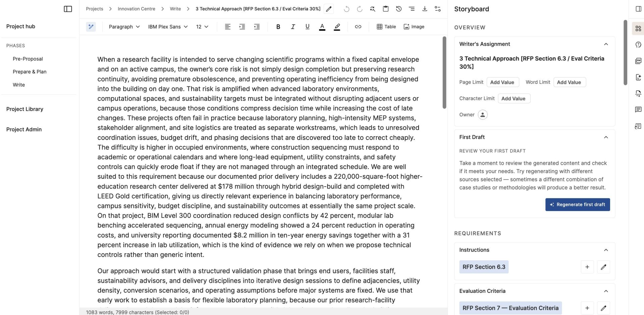Apply italic formatting
The image size is (644, 315).
[x=293, y=27]
